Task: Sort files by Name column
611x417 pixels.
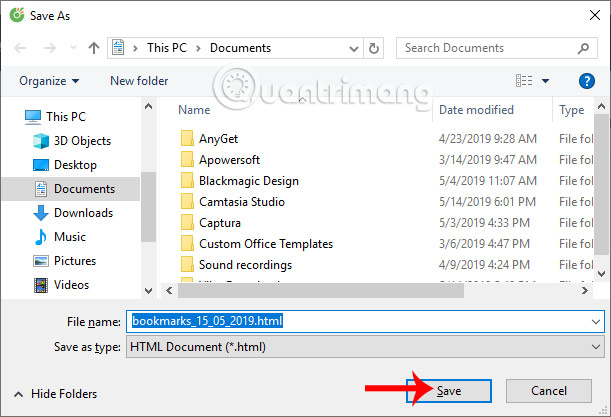Action: pos(194,110)
